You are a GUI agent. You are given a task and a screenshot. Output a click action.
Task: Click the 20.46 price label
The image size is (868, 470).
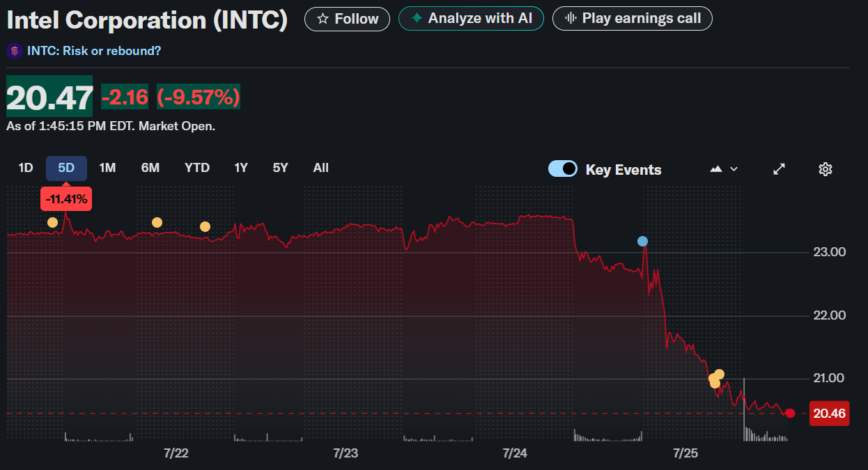pos(829,414)
